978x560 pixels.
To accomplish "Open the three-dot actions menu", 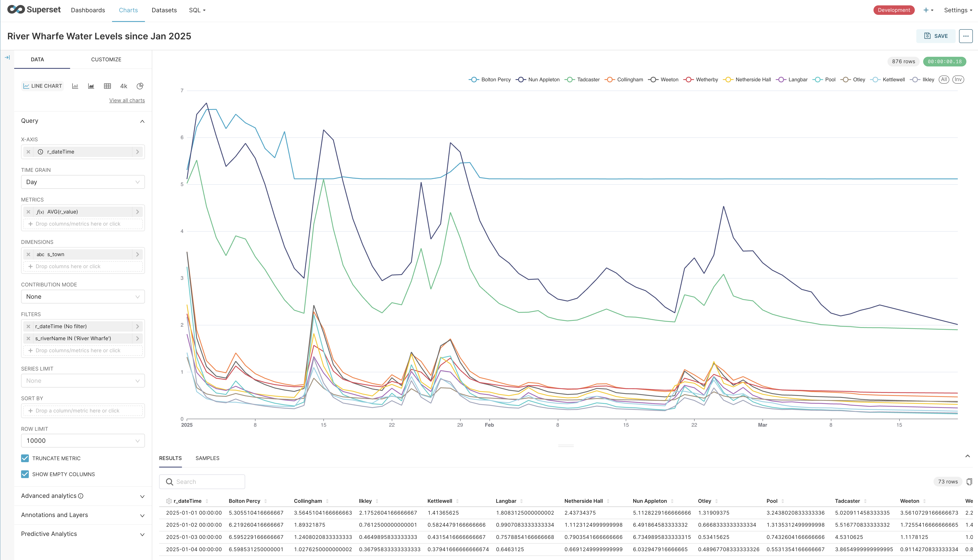I will [x=966, y=36].
